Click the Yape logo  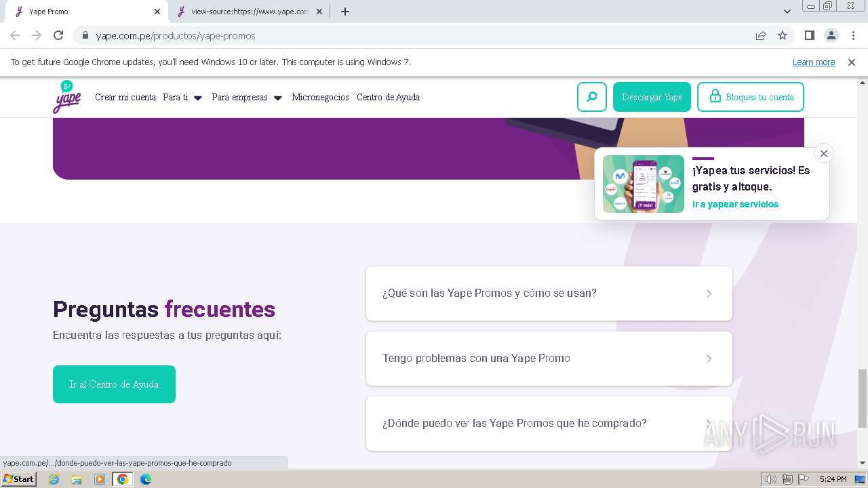[66, 97]
